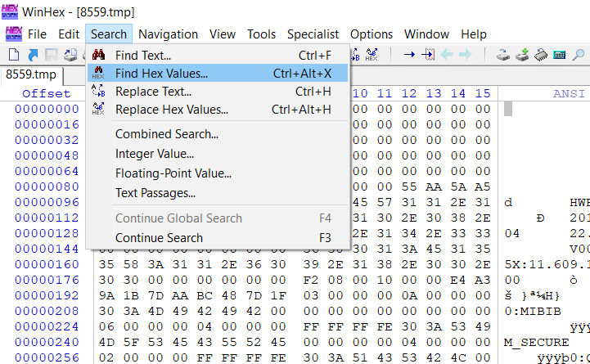Select Replace Hex Values menu entry
The image size is (590, 364).
pyautogui.click(x=171, y=110)
